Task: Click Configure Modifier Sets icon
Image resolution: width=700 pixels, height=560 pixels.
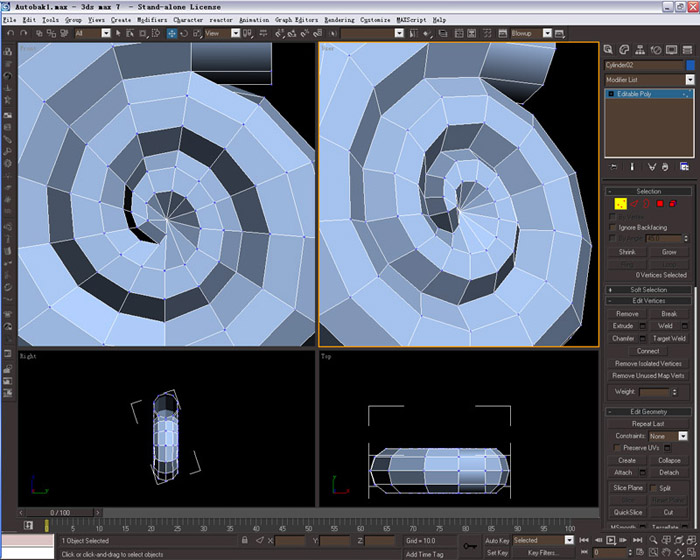Action: [684, 167]
